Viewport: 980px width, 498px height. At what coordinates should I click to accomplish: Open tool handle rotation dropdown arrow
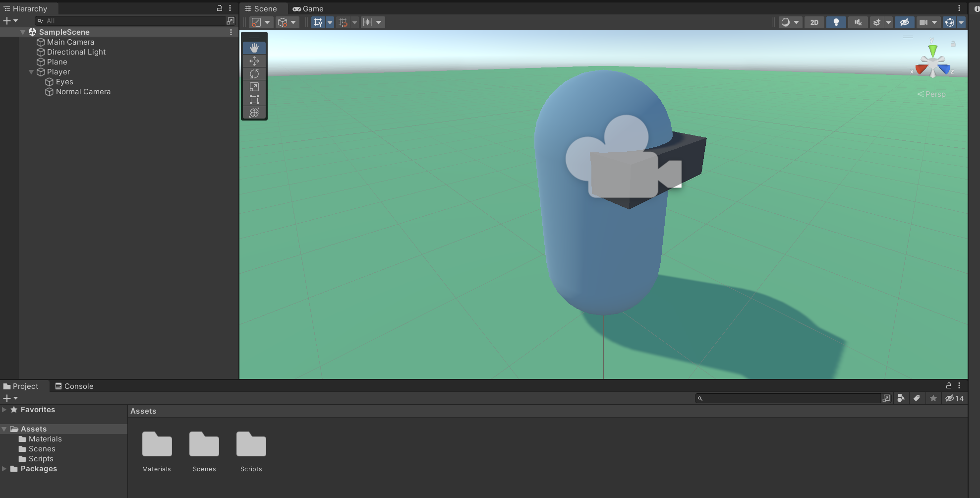click(293, 22)
